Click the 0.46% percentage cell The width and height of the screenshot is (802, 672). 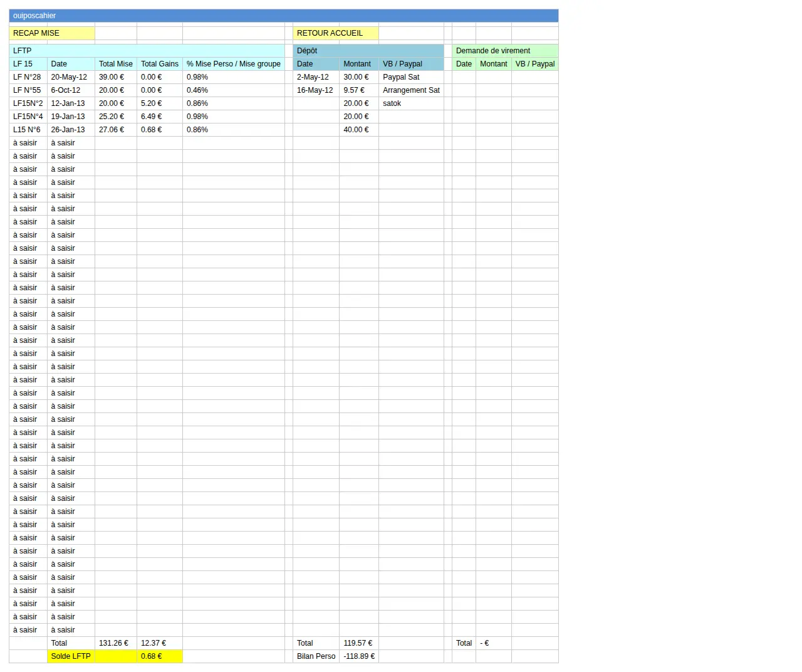point(234,90)
